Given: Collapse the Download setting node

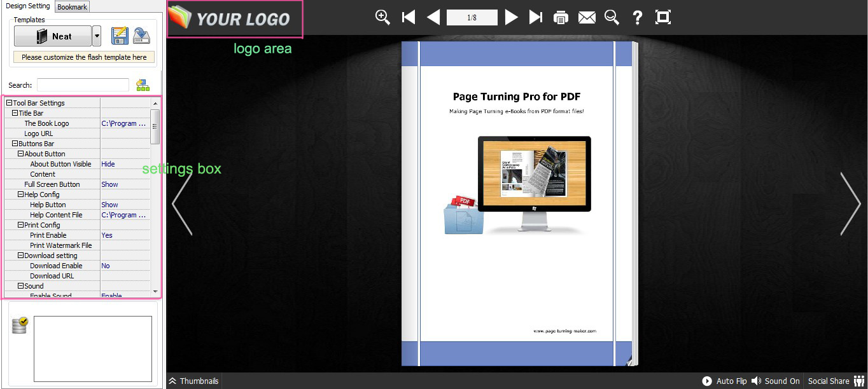Looking at the screenshot, I should (x=21, y=256).
